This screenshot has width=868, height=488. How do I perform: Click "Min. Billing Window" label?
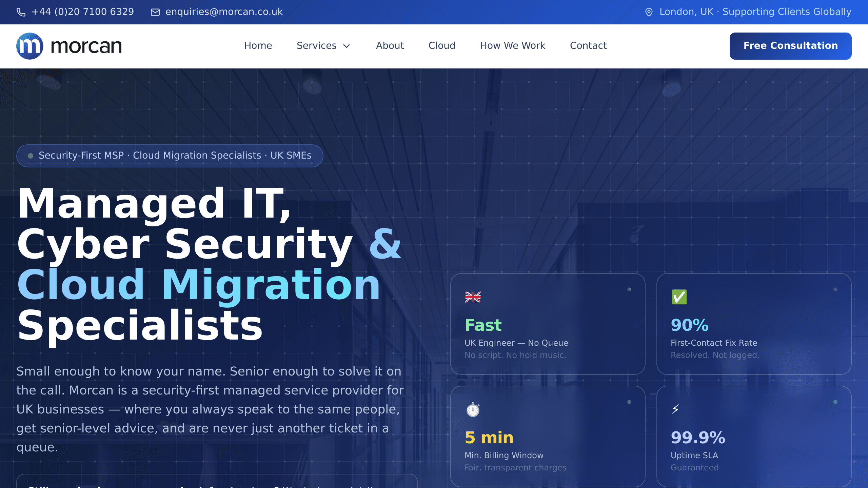pyautogui.click(x=504, y=455)
